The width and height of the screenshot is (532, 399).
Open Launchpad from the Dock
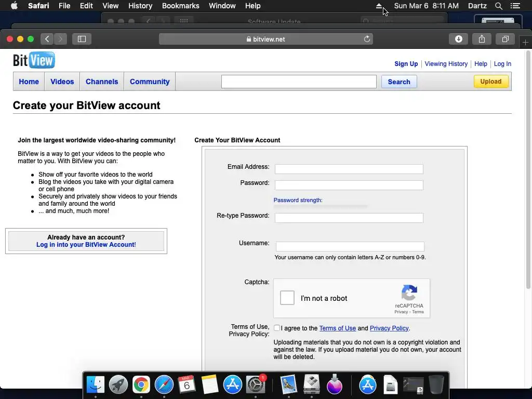[x=118, y=385]
